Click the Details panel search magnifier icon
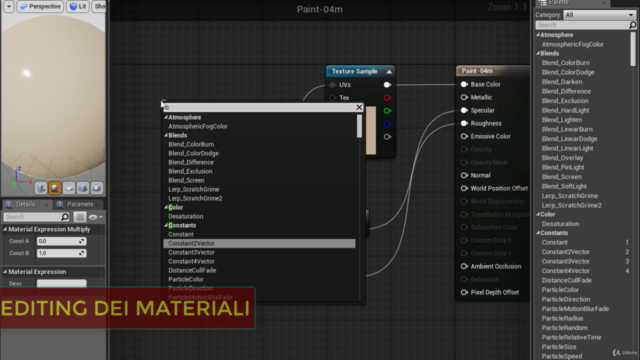The image size is (640, 360). [65, 217]
